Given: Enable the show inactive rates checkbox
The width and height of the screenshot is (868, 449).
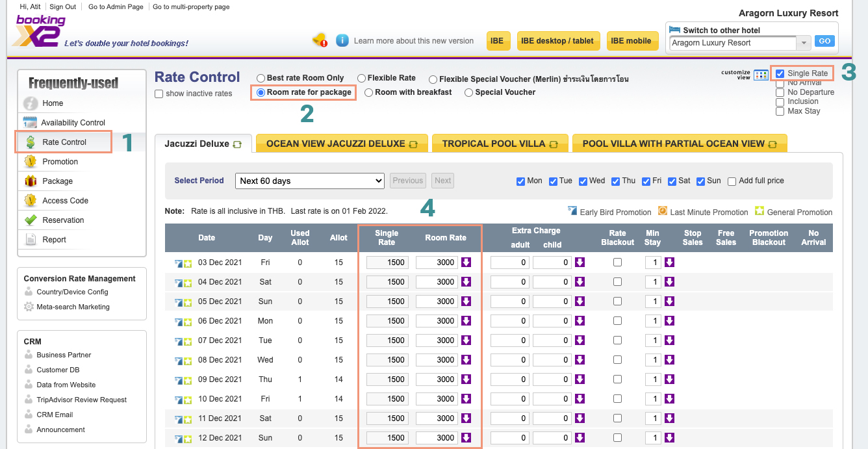Looking at the screenshot, I should click(159, 94).
